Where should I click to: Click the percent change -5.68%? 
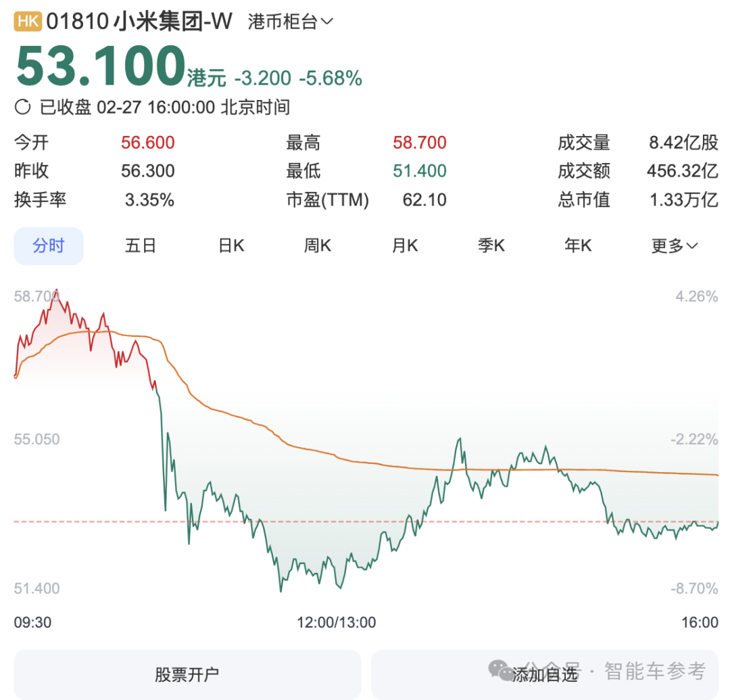coord(331,78)
